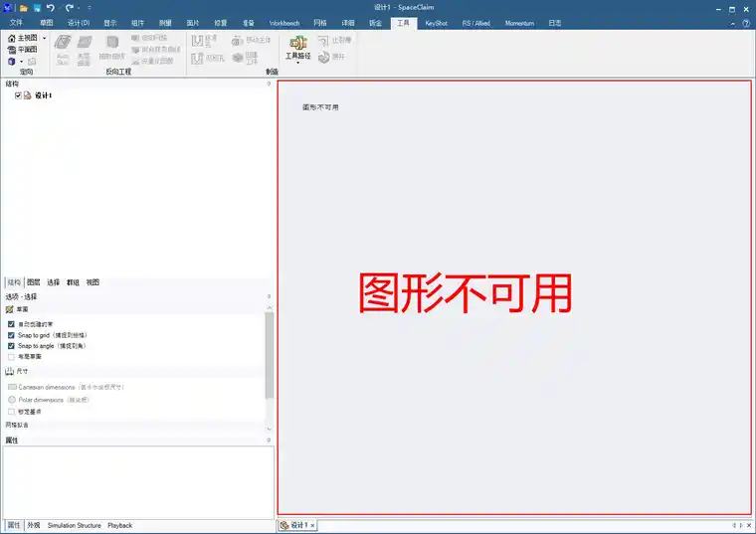Screen dimensions: 756x534
Task: Open the 工具路径 toolpath tool
Action: click(x=298, y=47)
